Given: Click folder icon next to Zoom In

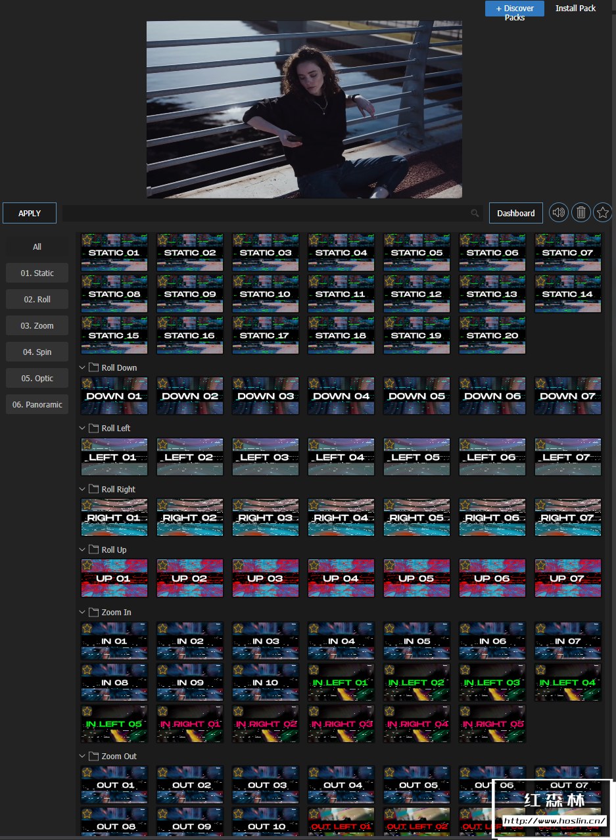Looking at the screenshot, I should [93, 612].
